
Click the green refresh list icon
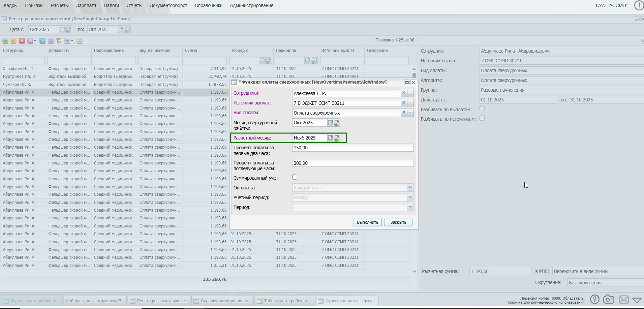(x=80, y=41)
